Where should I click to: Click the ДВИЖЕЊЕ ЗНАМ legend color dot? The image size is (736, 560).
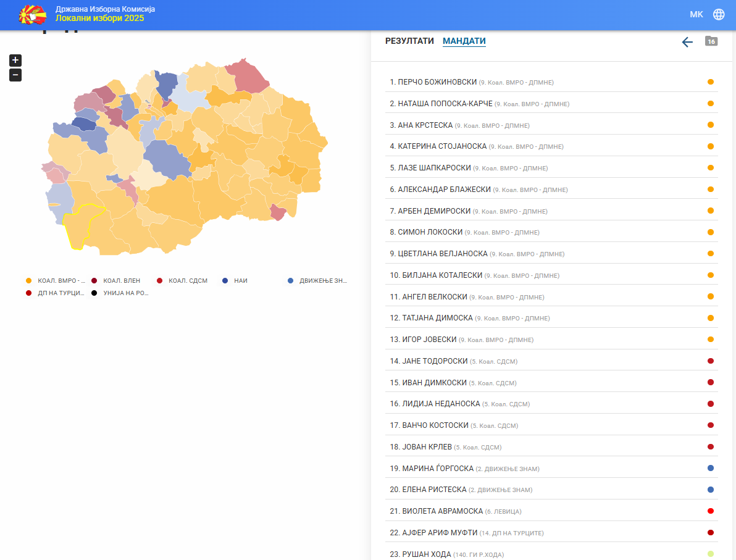click(x=290, y=281)
